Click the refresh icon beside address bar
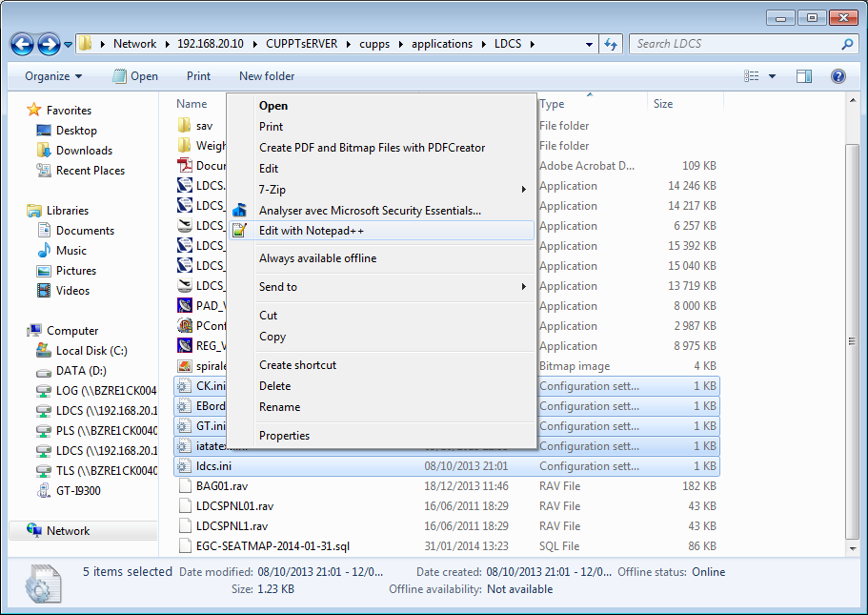This screenshot has height=615, width=868. (611, 44)
